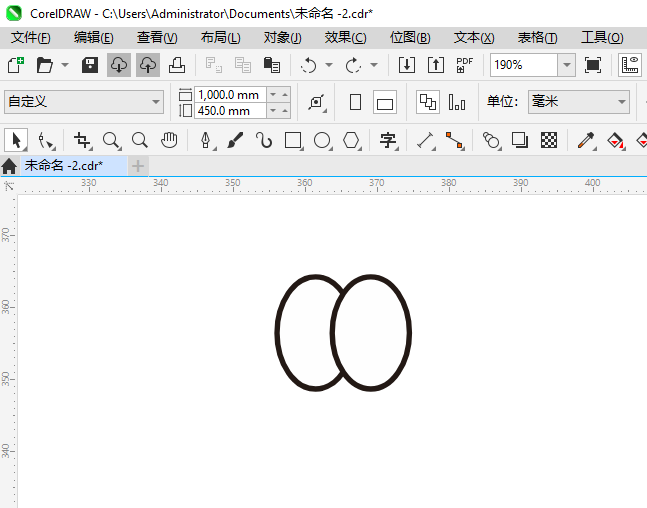Open the 布局(L) menu

220,38
